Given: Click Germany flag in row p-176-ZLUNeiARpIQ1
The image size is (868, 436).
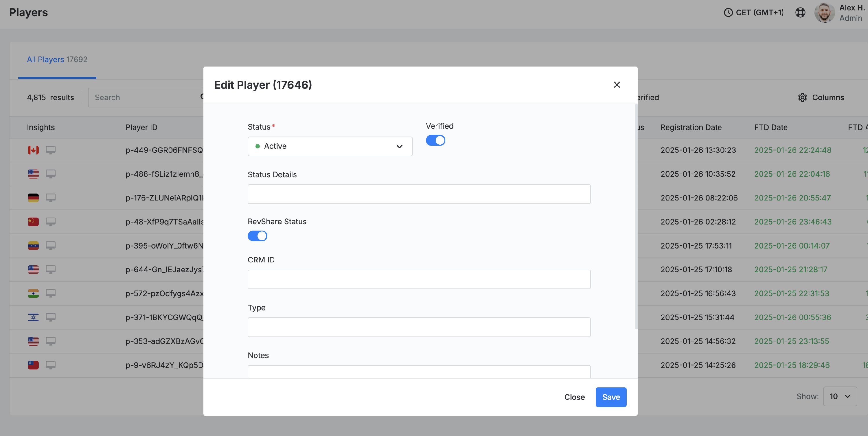Looking at the screenshot, I should 33,198.
